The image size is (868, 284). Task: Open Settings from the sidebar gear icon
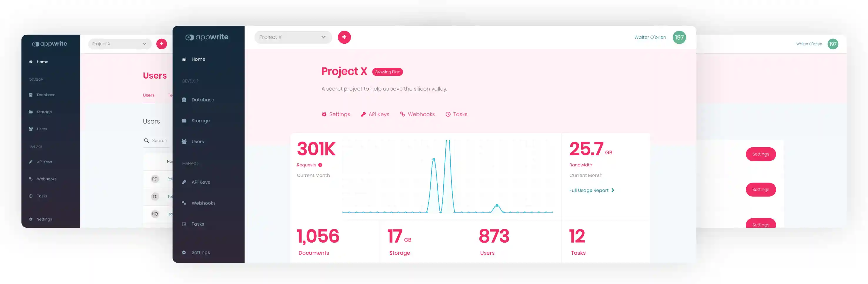[x=184, y=252]
